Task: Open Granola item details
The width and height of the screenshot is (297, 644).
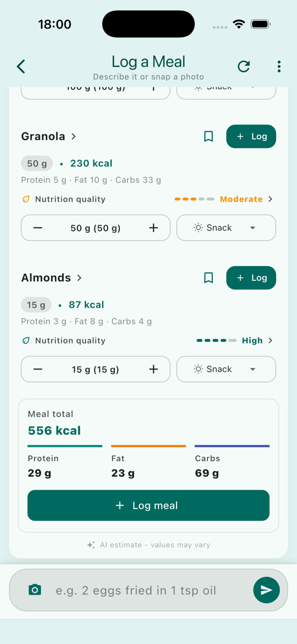Action: [x=49, y=137]
